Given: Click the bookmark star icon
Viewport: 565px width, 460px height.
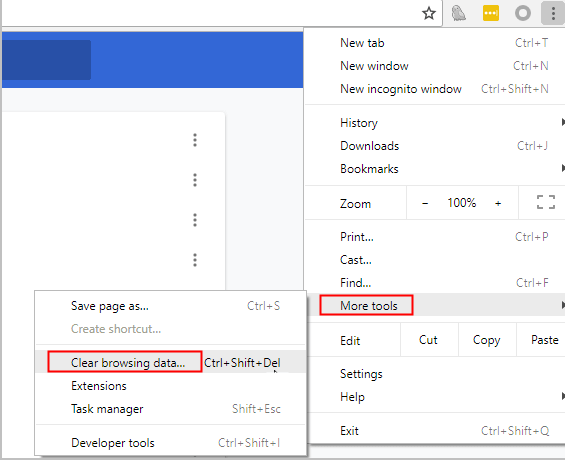Looking at the screenshot, I should pyautogui.click(x=429, y=14).
